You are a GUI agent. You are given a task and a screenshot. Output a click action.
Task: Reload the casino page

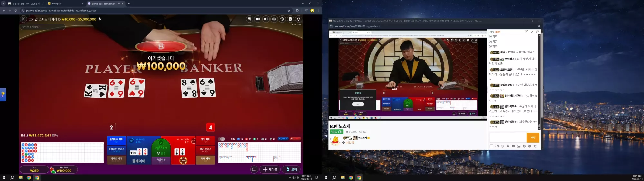(x=16, y=10)
